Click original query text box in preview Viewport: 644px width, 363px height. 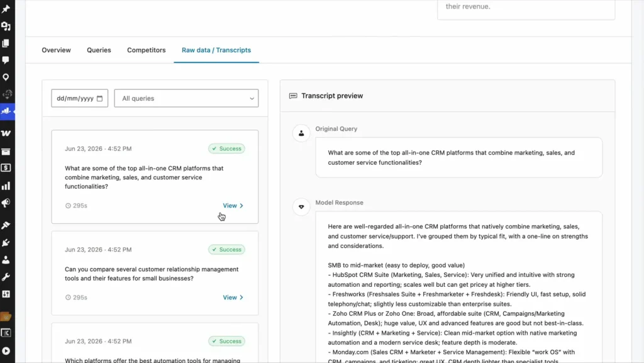(458, 158)
